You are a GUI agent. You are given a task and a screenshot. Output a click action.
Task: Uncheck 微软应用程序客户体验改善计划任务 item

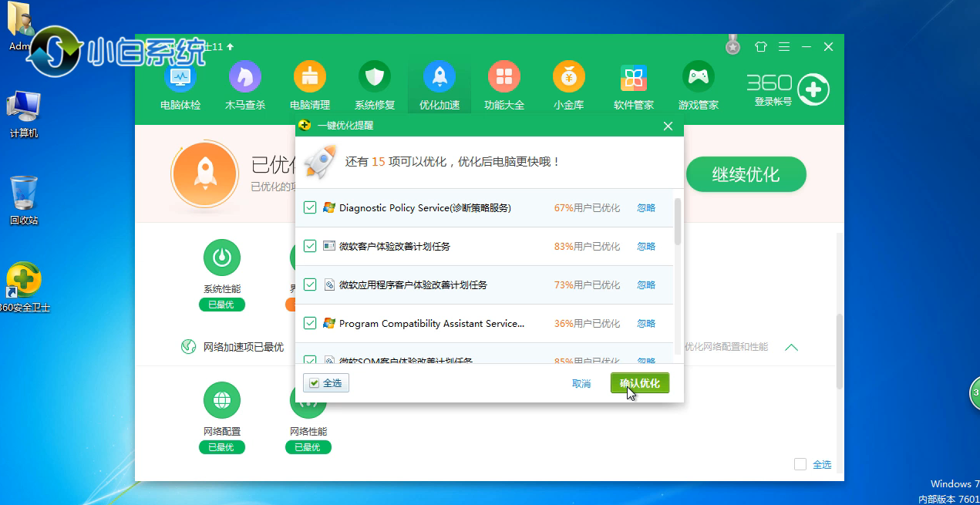click(310, 284)
